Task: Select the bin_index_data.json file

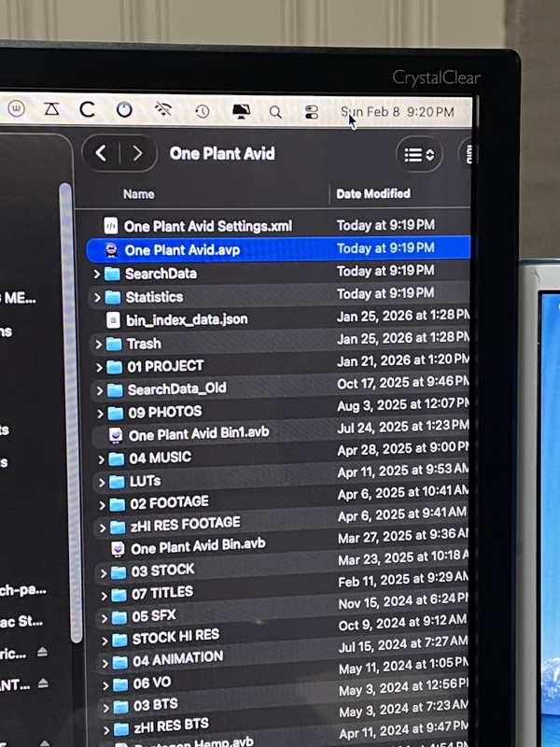Action: click(x=187, y=319)
